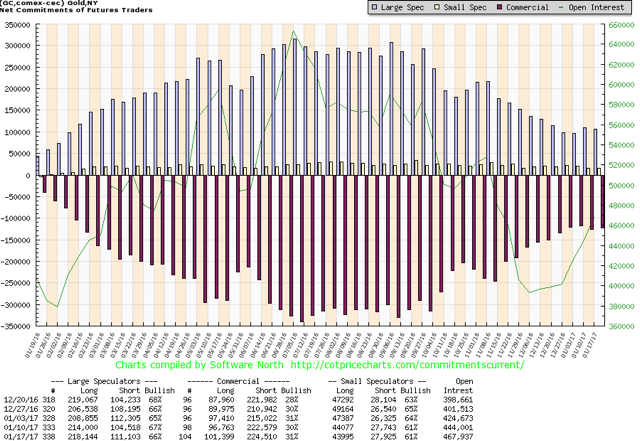640x441 pixels.
Task: Click Large Speculators long value 219,067
Action: tap(82, 400)
